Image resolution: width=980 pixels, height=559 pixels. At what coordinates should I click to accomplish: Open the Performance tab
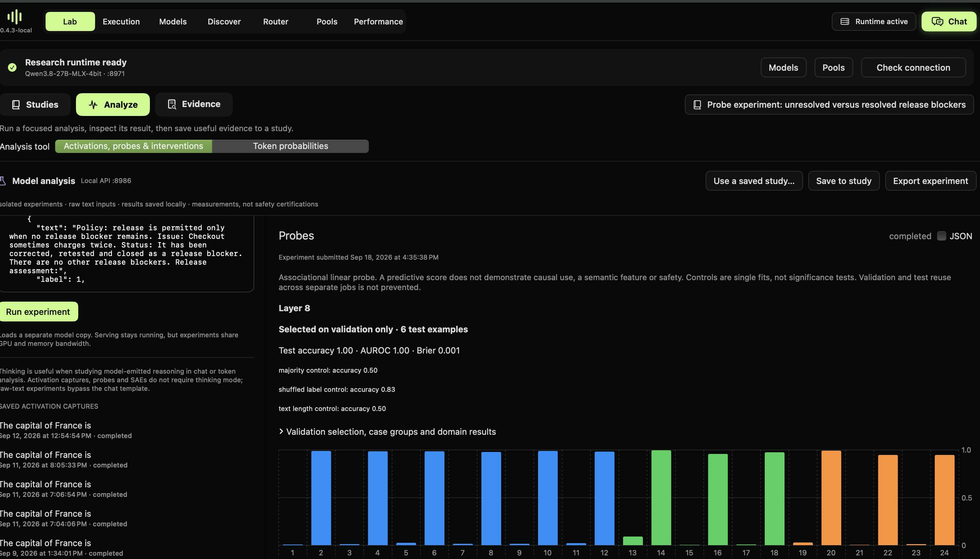tap(378, 21)
